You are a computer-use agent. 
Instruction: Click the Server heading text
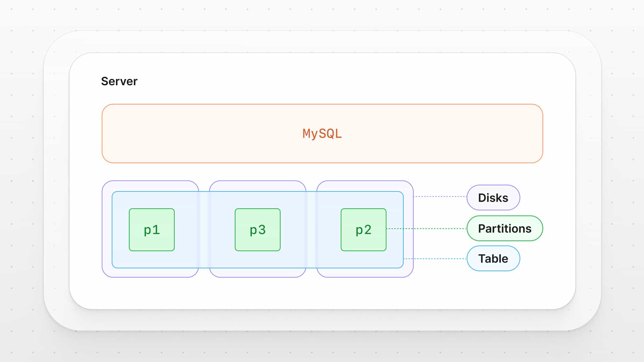pyautogui.click(x=119, y=81)
